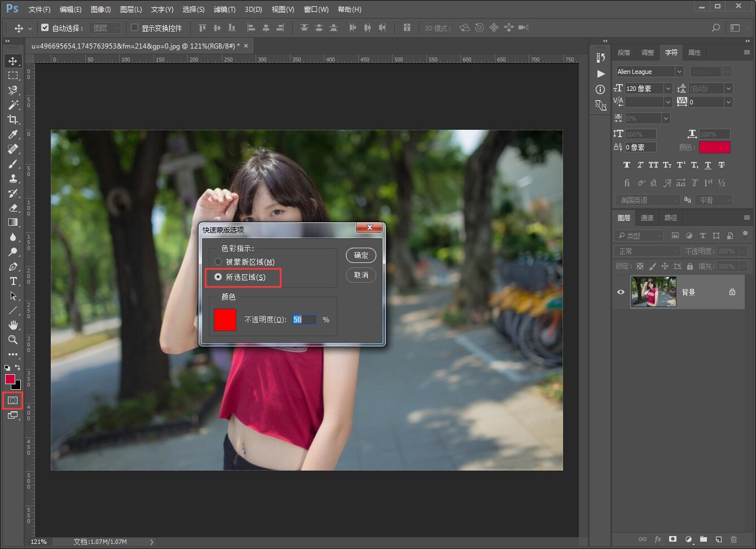Expand the font size dropdown arrow
This screenshot has height=549, width=756.
pos(668,89)
